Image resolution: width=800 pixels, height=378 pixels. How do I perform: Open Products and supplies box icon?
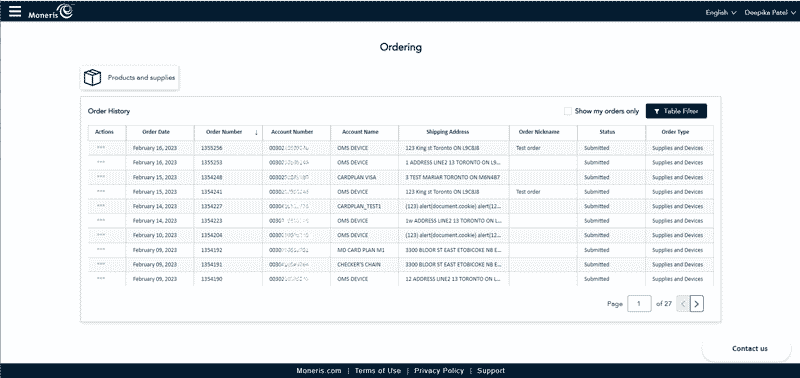pos(92,78)
